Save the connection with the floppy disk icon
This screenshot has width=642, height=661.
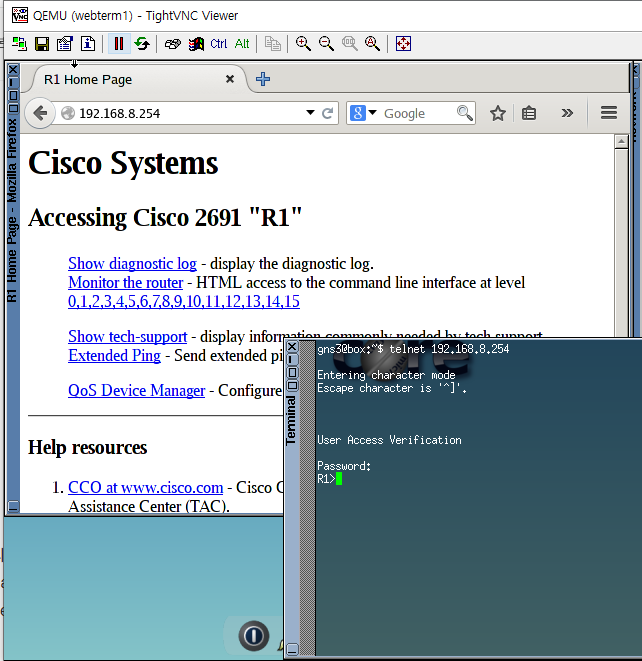pyautogui.click(x=42, y=43)
